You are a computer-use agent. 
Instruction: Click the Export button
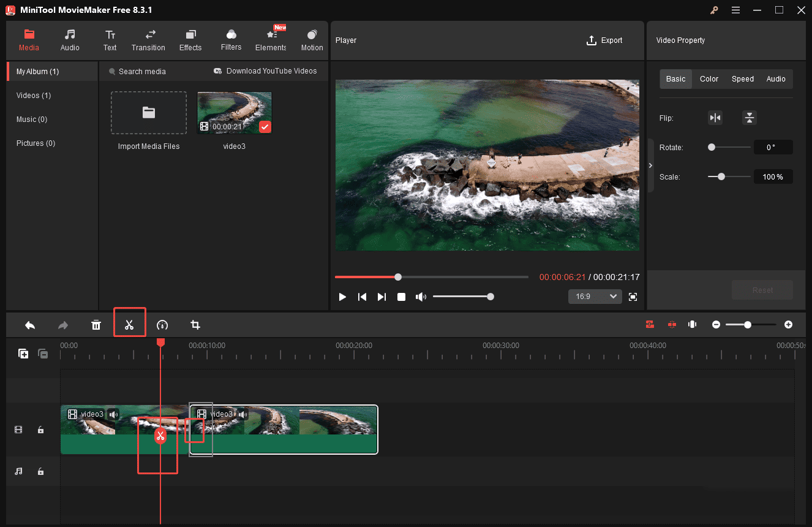(x=604, y=40)
